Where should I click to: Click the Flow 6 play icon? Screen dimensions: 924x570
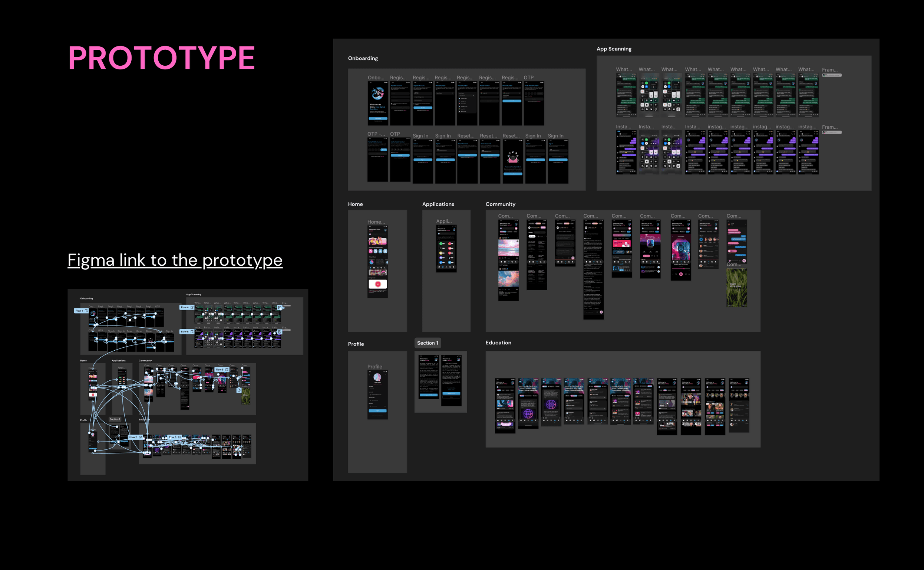pyautogui.click(x=192, y=332)
